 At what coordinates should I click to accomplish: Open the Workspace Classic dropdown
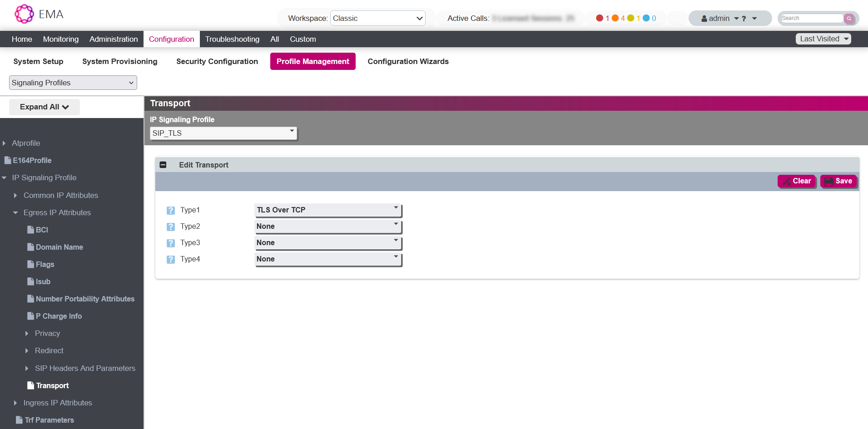click(x=377, y=18)
